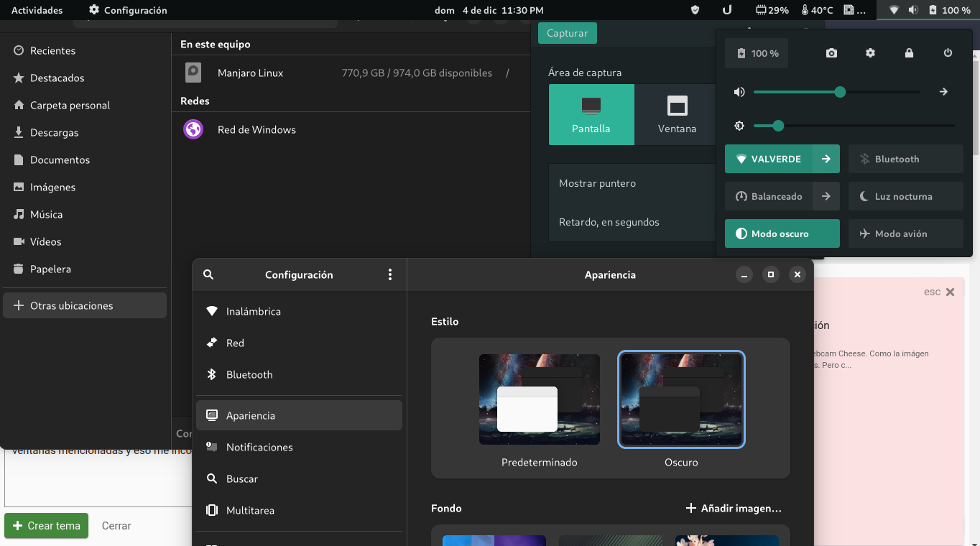Click the Crear tema button
The height and width of the screenshot is (546, 980).
pos(46,526)
